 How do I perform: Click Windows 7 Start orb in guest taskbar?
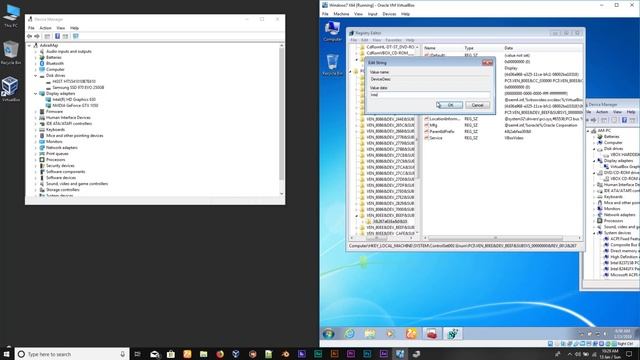329,334
